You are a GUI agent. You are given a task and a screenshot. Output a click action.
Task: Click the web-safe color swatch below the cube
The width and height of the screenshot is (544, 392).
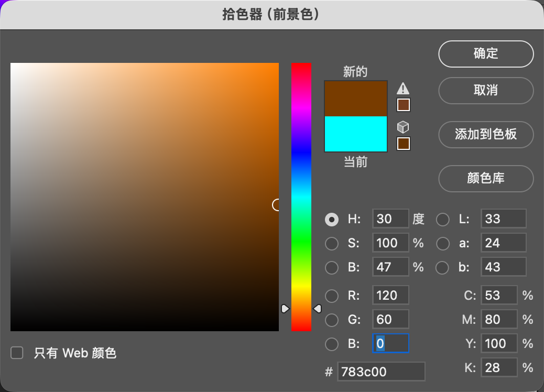tap(403, 144)
